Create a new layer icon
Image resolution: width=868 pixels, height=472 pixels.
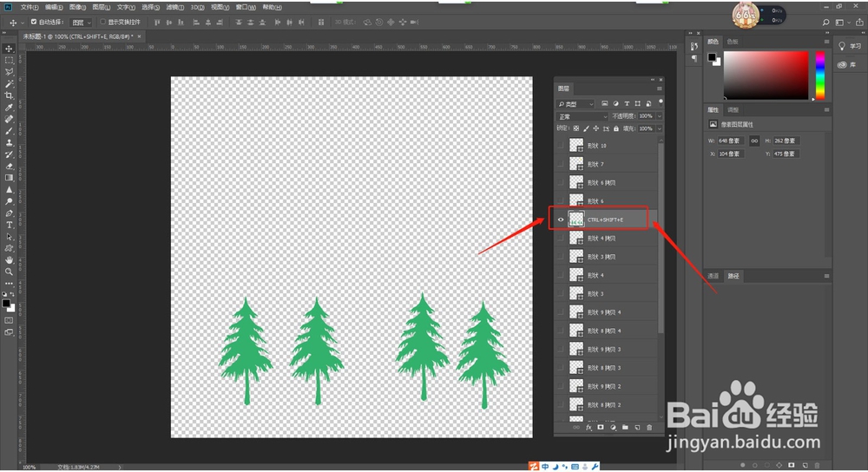(x=637, y=427)
